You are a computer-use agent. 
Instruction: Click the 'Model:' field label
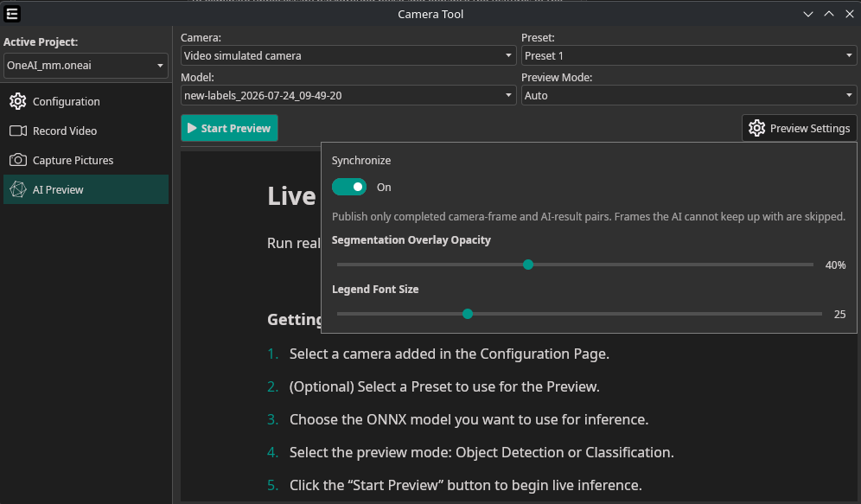pos(197,78)
